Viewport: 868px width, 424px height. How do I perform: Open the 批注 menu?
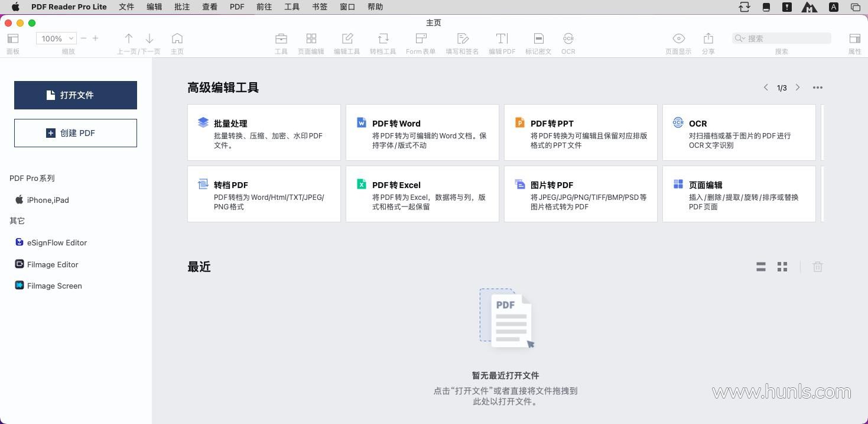(x=182, y=7)
